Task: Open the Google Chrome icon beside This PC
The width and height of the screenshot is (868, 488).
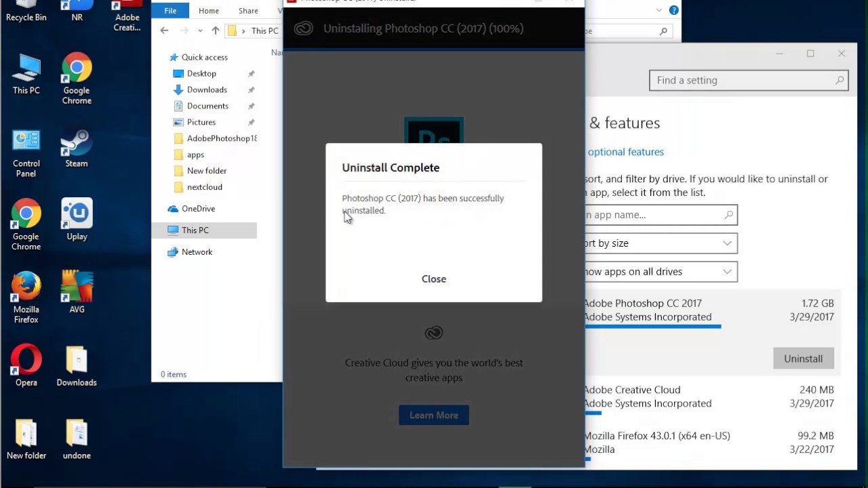Action: [x=77, y=79]
